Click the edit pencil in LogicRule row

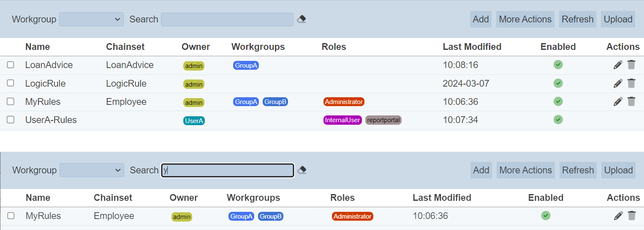pos(618,83)
